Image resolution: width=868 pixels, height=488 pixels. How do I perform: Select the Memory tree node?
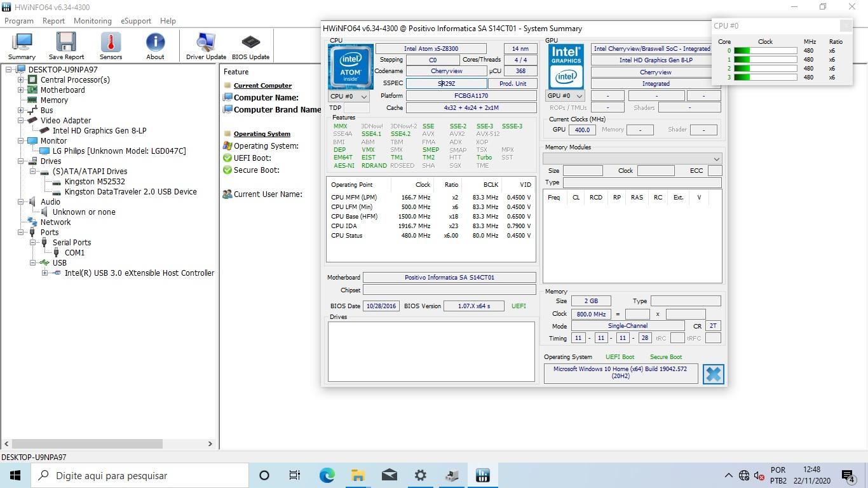[x=54, y=100]
